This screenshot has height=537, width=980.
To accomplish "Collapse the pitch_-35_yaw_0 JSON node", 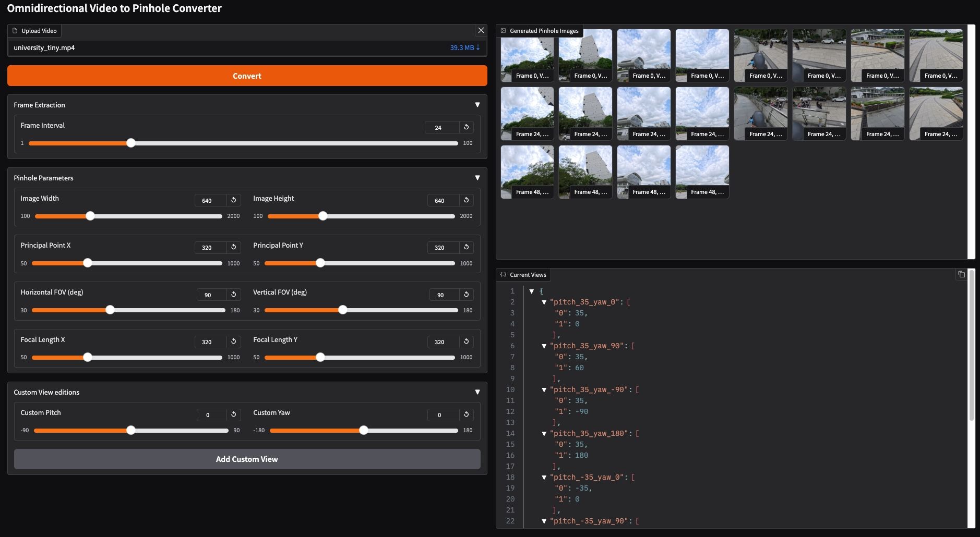I will [x=544, y=478].
